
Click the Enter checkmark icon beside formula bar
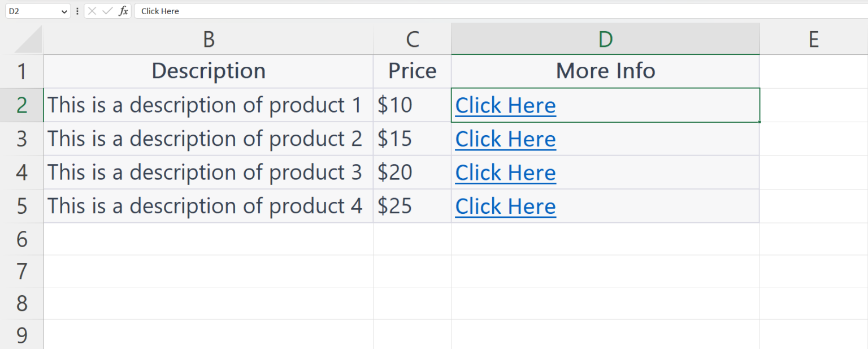[107, 11]
